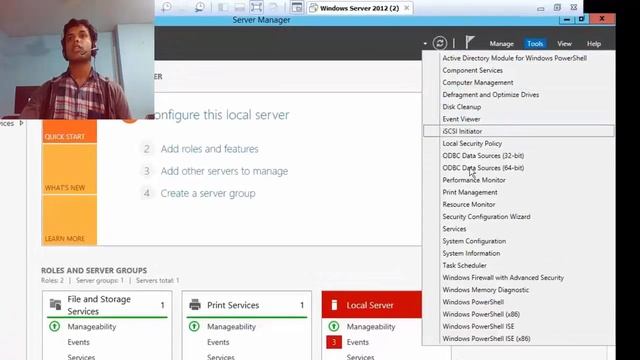Click Events under File and Storage Services
Image resolution: width=640 pixels, height=360 pixels.
(x=78, y=342)
